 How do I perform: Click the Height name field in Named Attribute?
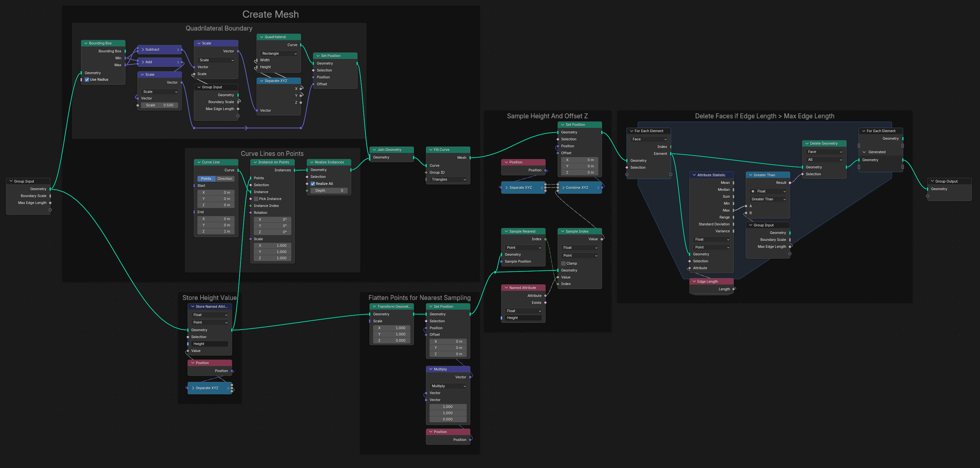[x=523, y=318]
